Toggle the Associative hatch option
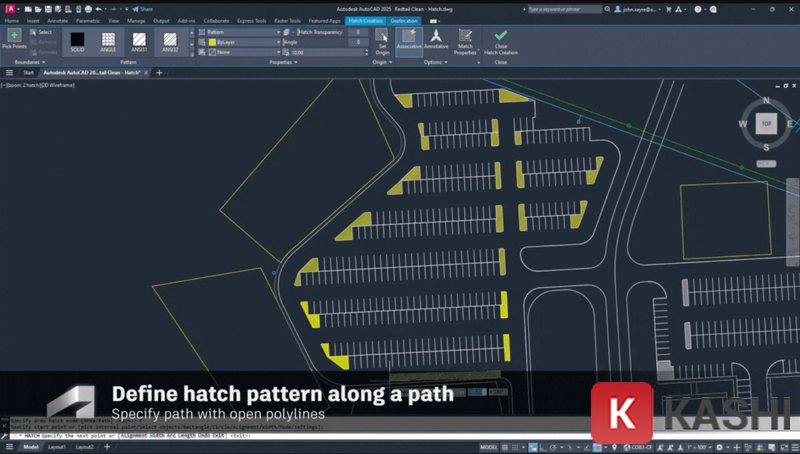Viewport: 800px width, 454px height. pos(409,40)
